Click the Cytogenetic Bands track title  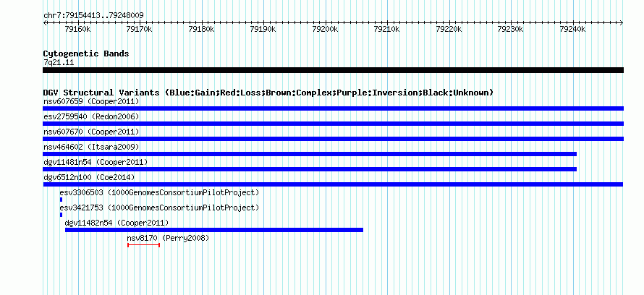[86, 54]
